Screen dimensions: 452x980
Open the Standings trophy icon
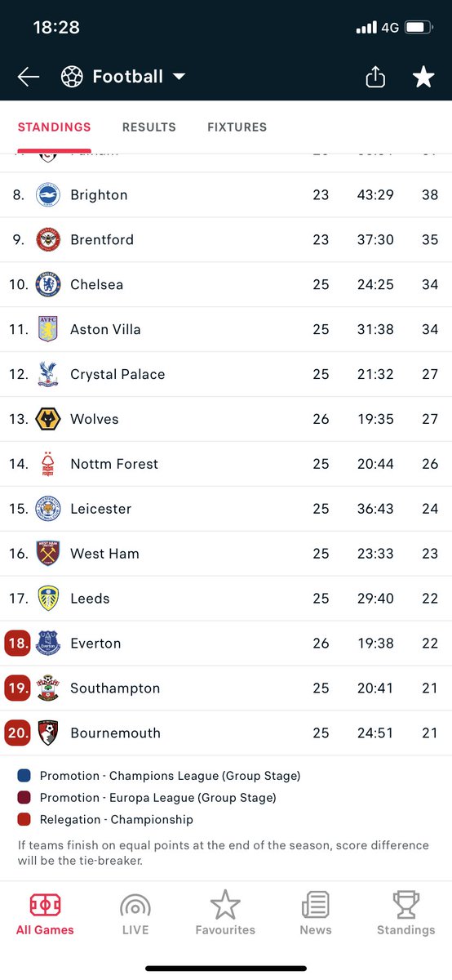(x=405, y=905)
